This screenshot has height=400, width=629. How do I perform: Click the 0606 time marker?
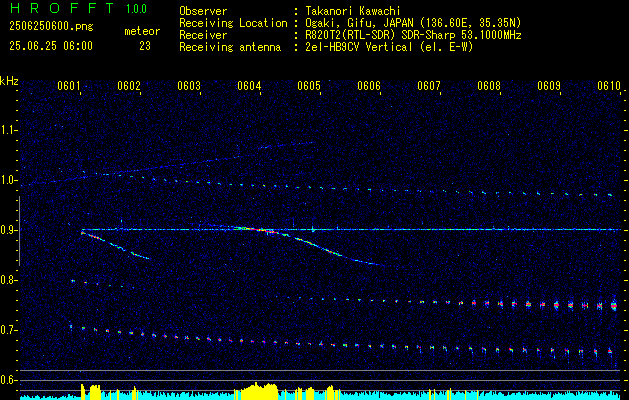coord(369,85)
